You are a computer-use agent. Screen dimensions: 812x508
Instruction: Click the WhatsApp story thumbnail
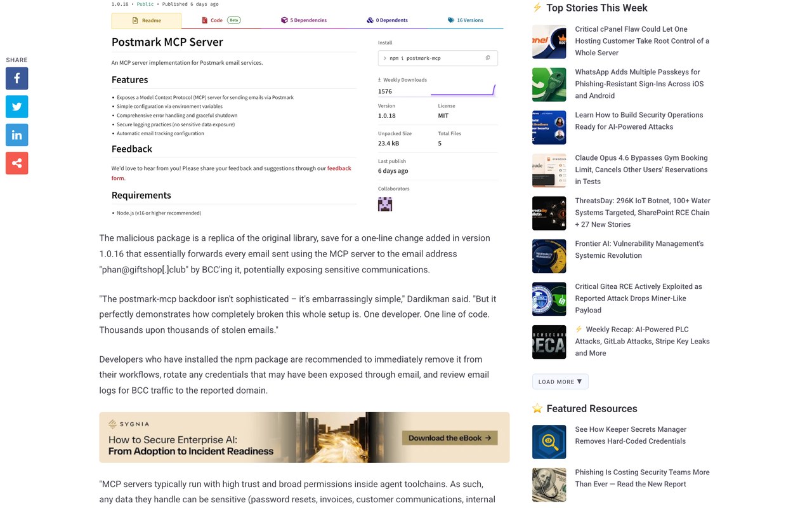pos(549,84)
